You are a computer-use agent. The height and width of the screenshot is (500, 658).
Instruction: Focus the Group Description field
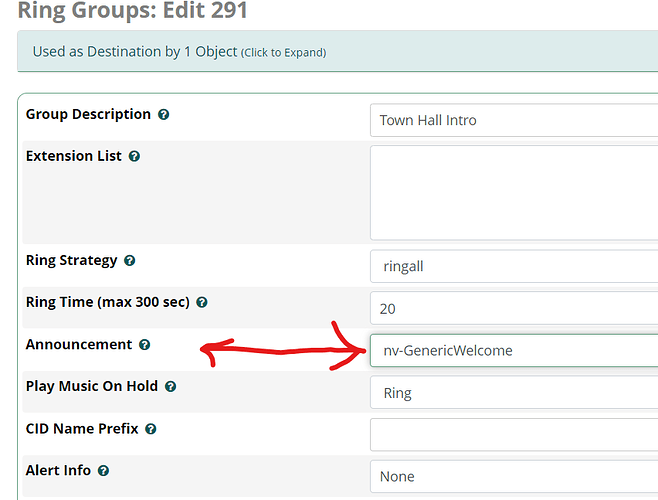click(514, 120)
